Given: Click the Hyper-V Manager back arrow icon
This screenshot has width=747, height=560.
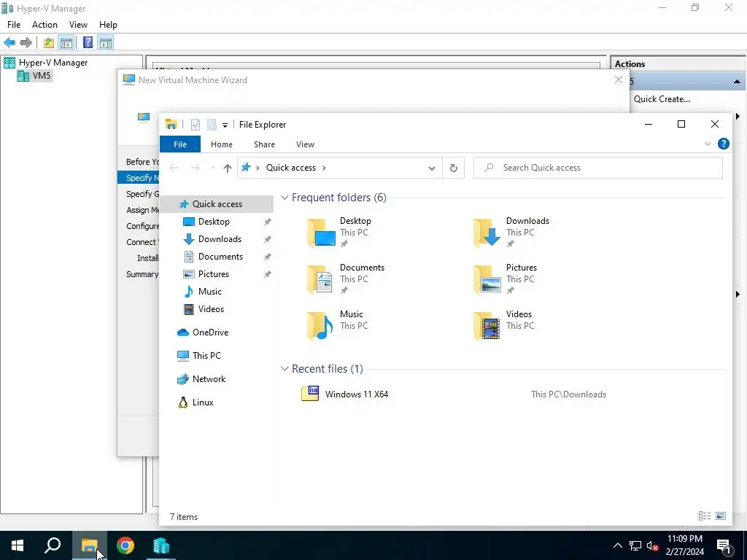Looking at the screenshot, I should (x=9, y=43).
